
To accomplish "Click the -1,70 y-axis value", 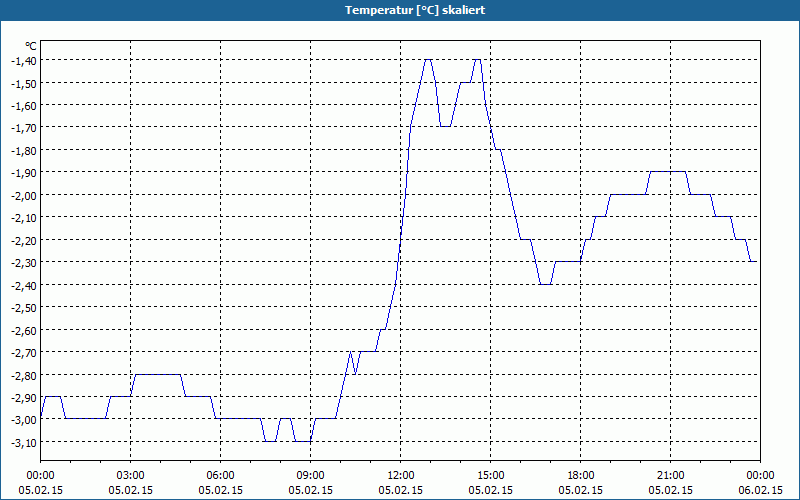I will [24, 128].
